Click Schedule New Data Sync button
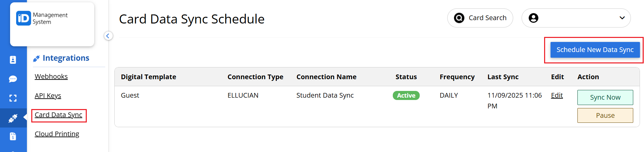 click(x=595, y=50)
